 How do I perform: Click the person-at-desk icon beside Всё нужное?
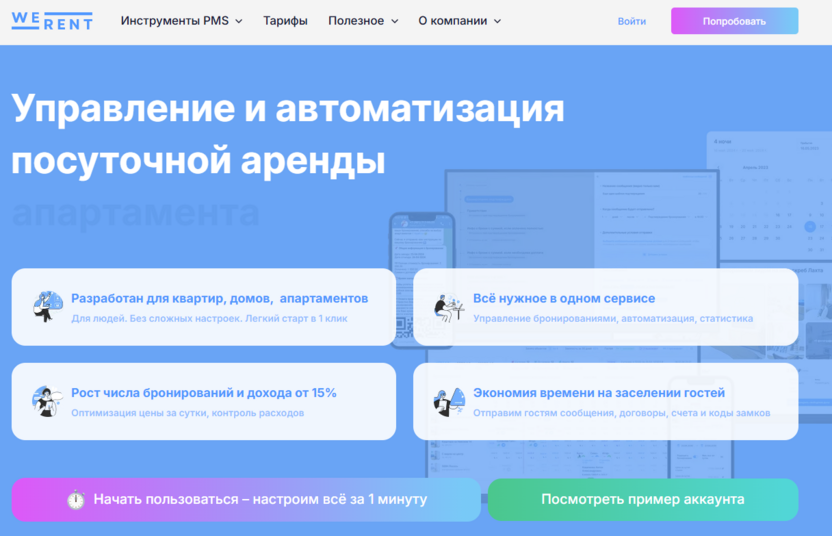448,308
